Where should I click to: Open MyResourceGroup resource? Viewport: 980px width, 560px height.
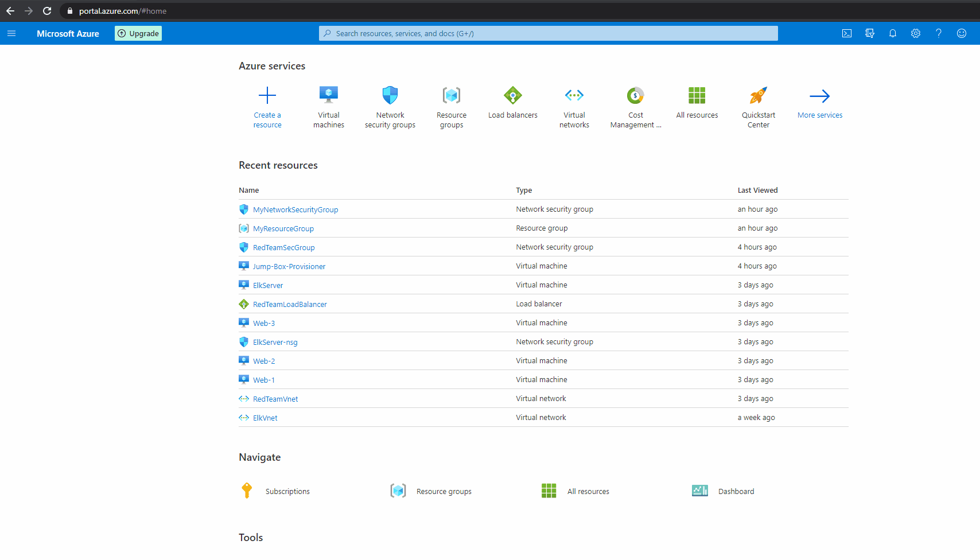(x=283, y=228)
